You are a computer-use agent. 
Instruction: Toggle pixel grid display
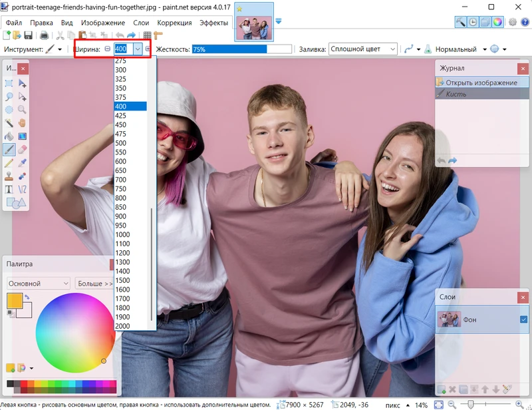coord(147,35)
